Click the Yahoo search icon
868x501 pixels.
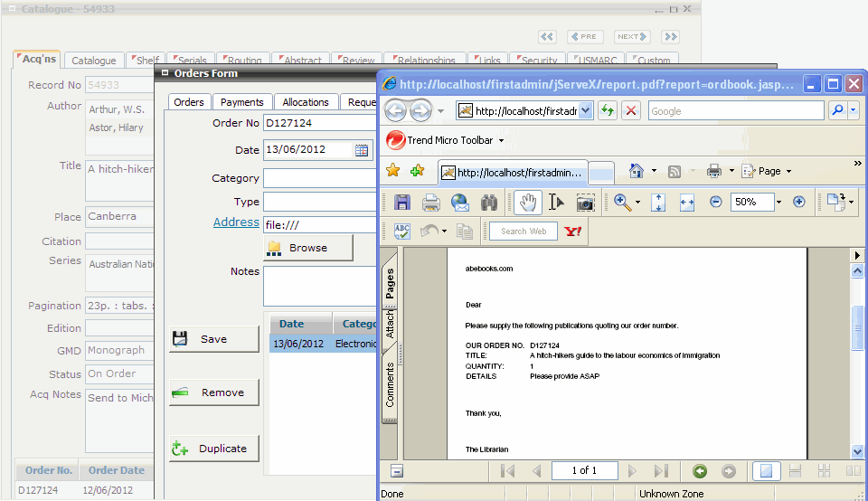(x=573, y=232)
